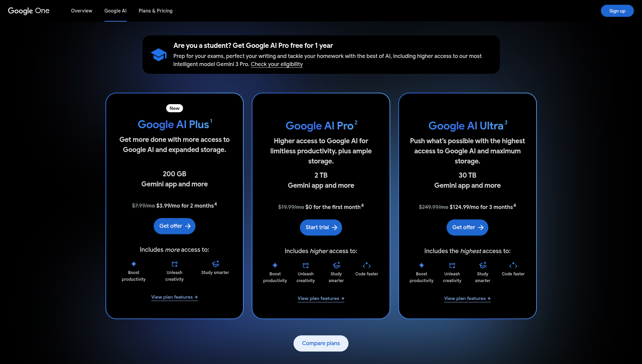642x364 pixels.
Task: Click the struck-through $249.99/mo price
Action: (433, 207)
